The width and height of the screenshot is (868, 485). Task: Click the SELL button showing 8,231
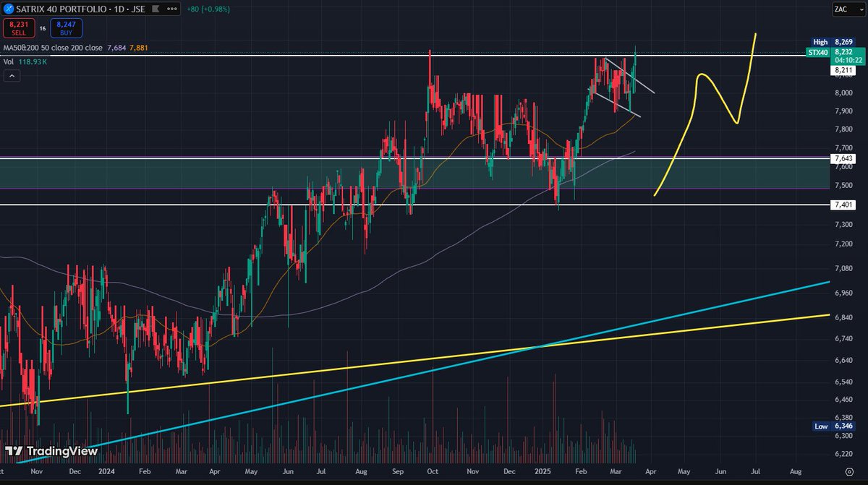tap(20, 27)
